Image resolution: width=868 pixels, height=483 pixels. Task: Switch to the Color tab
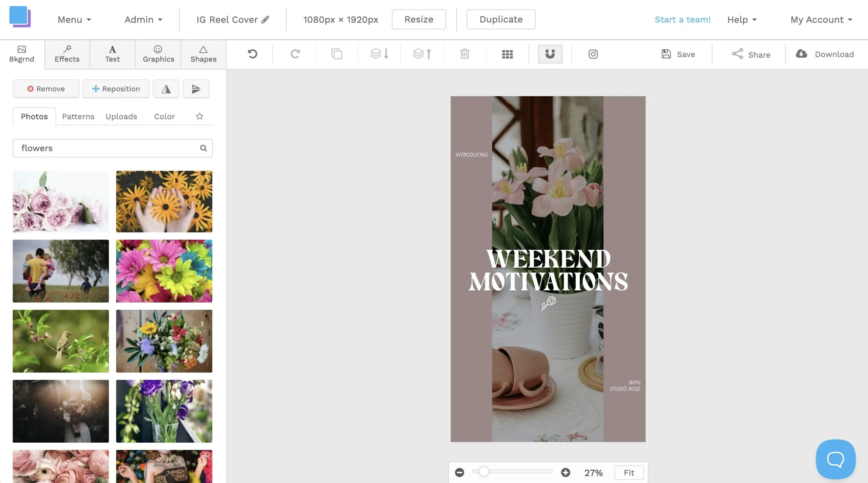[164, 116]
